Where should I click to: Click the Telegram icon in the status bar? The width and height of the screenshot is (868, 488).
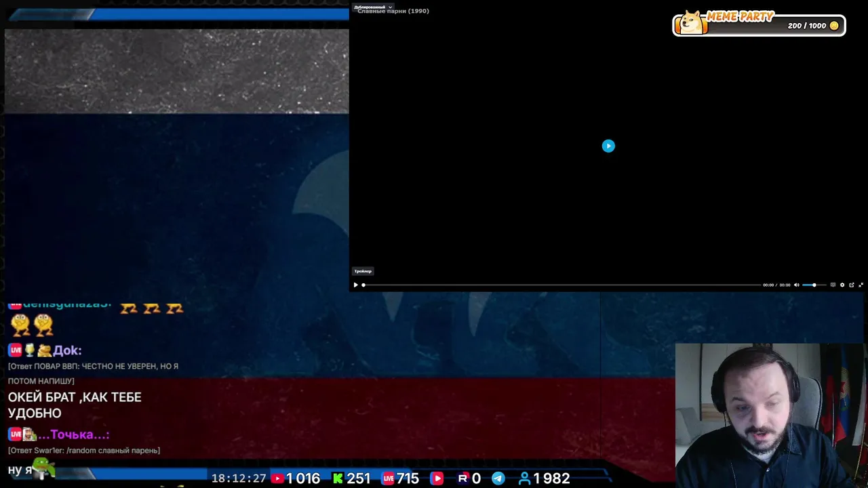point(498,479)
